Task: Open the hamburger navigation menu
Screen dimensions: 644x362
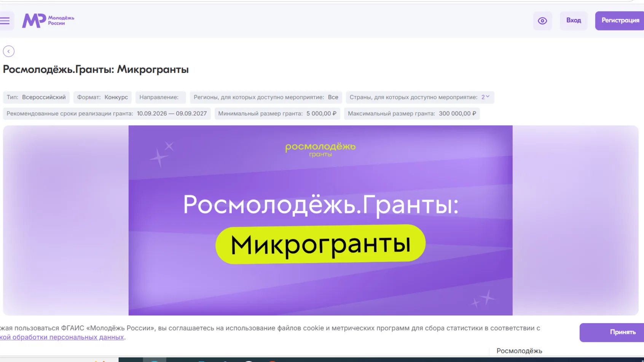Action: (5, 21)
